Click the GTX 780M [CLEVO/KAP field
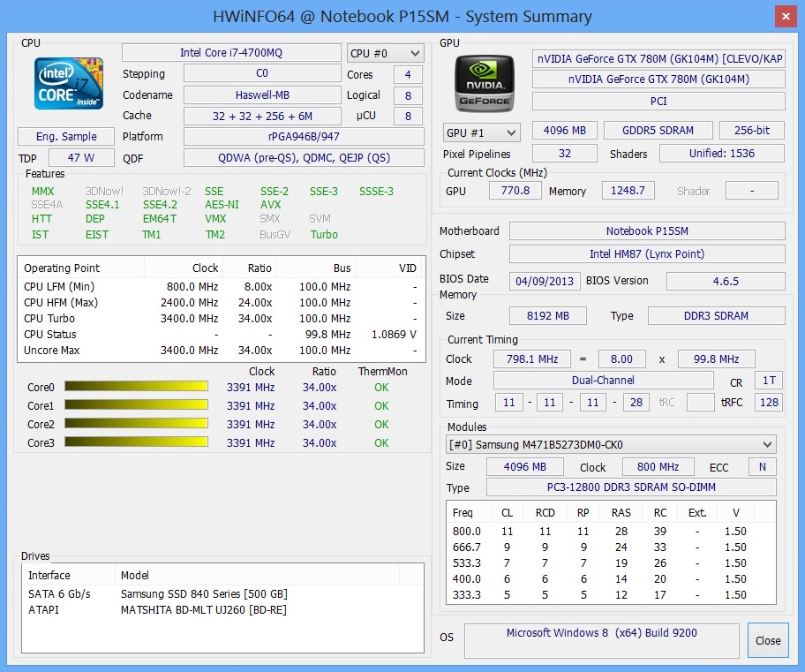The image size is (805, 672). tap(658, 59)
